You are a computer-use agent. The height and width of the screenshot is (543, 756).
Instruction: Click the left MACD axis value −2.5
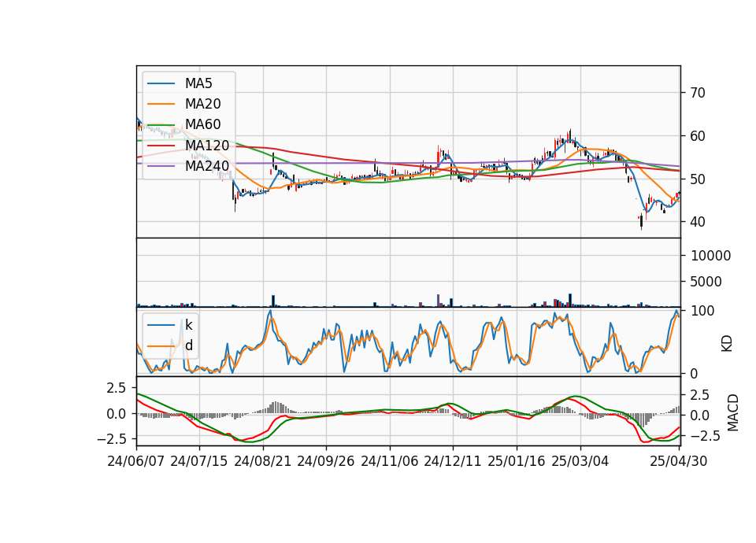tap(111, 439)
